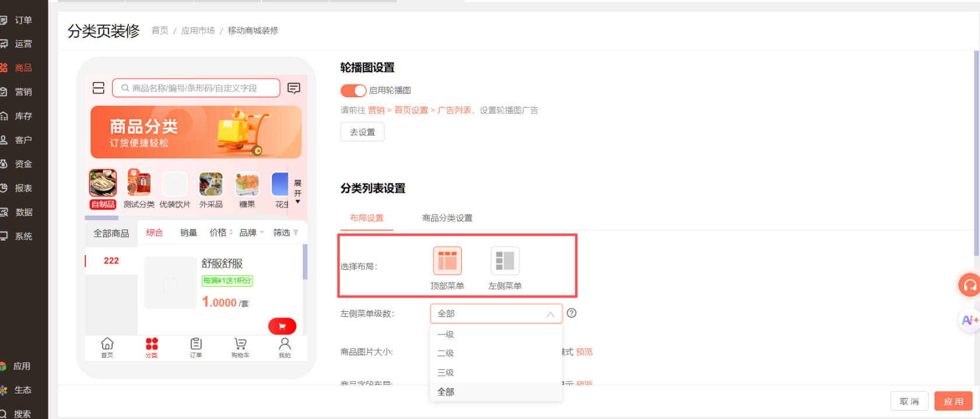The image size is (980, 419).
Task: Select the 销量 sort tab in preview
Action: tap(188, 233)
